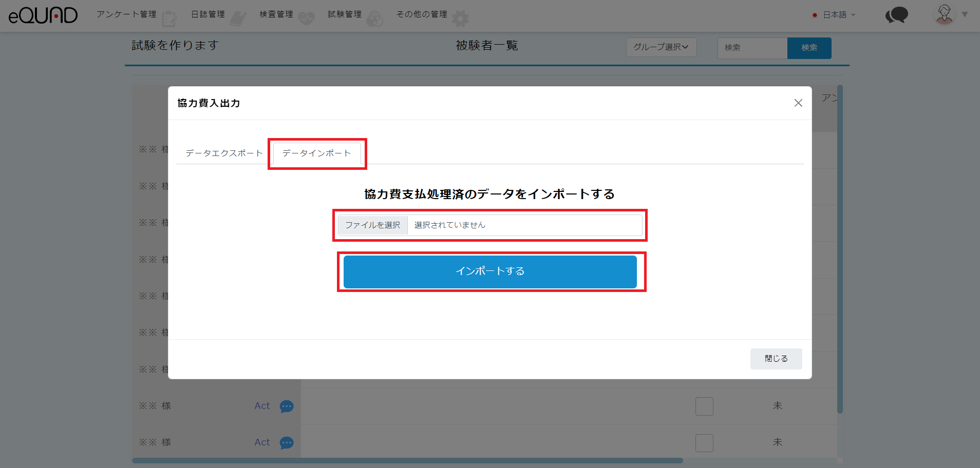Click the user avatar icon

pyautogui.click(x=944, y=15)
